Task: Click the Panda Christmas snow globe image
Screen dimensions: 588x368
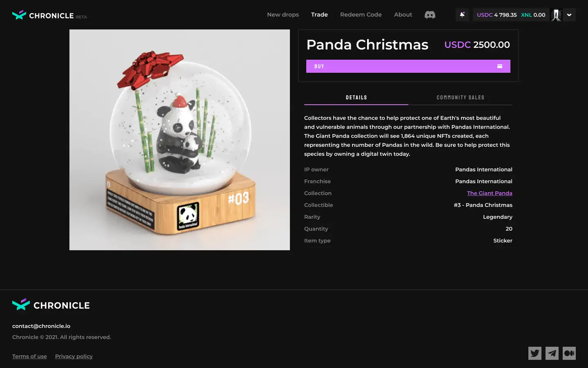Action: pos(180,140)
